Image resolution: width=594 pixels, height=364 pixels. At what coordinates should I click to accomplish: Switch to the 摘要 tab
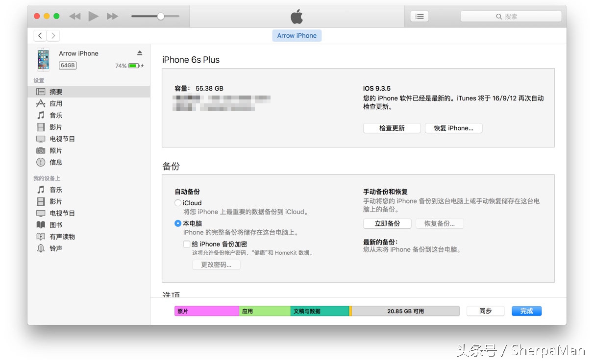(x=55, y=91)
